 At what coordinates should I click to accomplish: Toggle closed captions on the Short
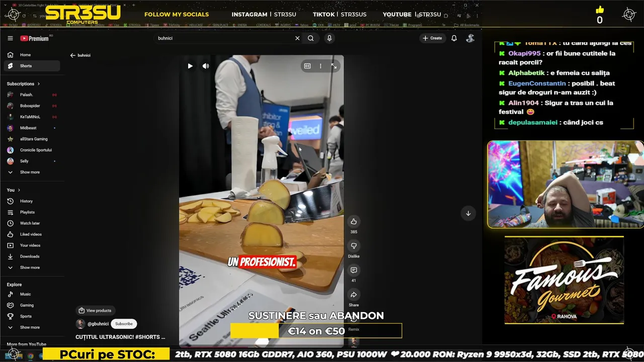307,66
